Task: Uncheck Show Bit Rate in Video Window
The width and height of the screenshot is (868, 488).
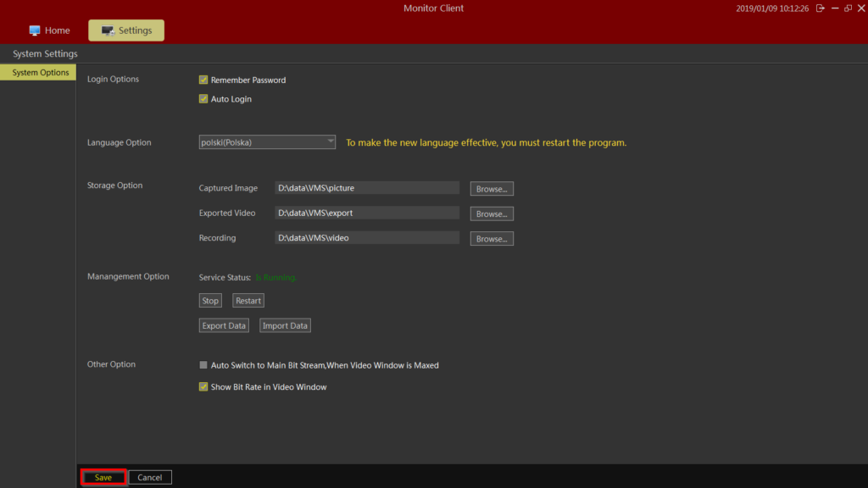Action: click(x=203, y=387)
